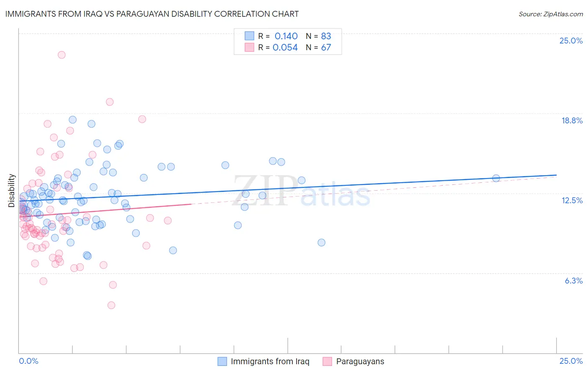Click the ZIPatlas watermark in chart center

(x=301, y=191)
